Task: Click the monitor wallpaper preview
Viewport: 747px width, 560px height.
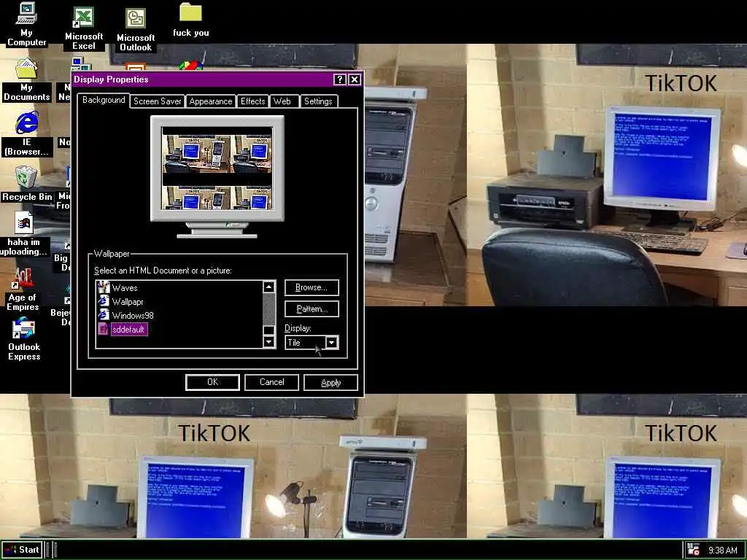Action: 217,168
